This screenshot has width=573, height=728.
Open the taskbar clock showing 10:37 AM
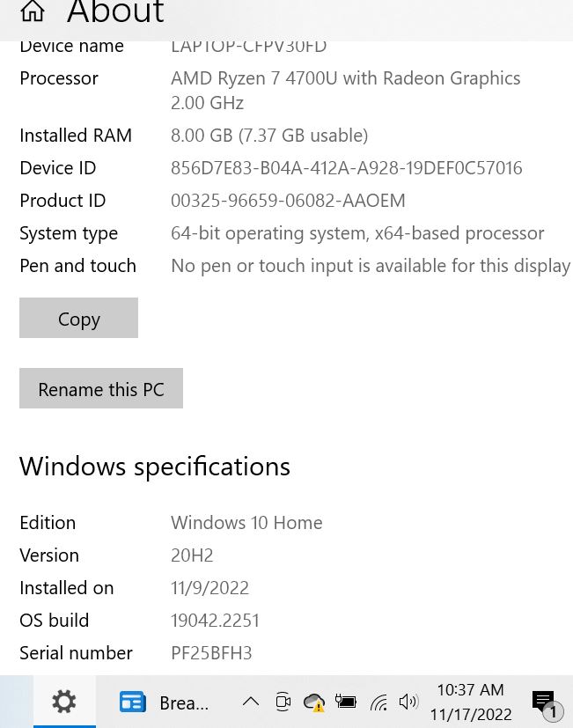470,702
